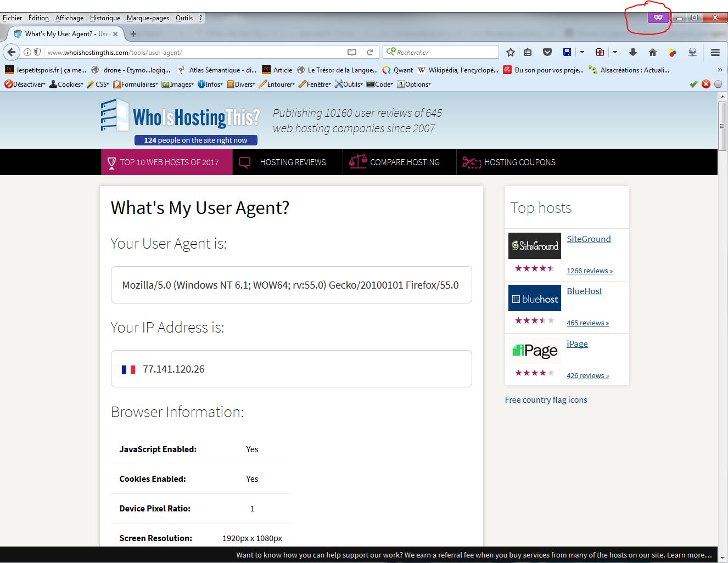
Task: Click the page vertical scrollbar thumb
Action: pyautogui.click(x=722, y=126)
